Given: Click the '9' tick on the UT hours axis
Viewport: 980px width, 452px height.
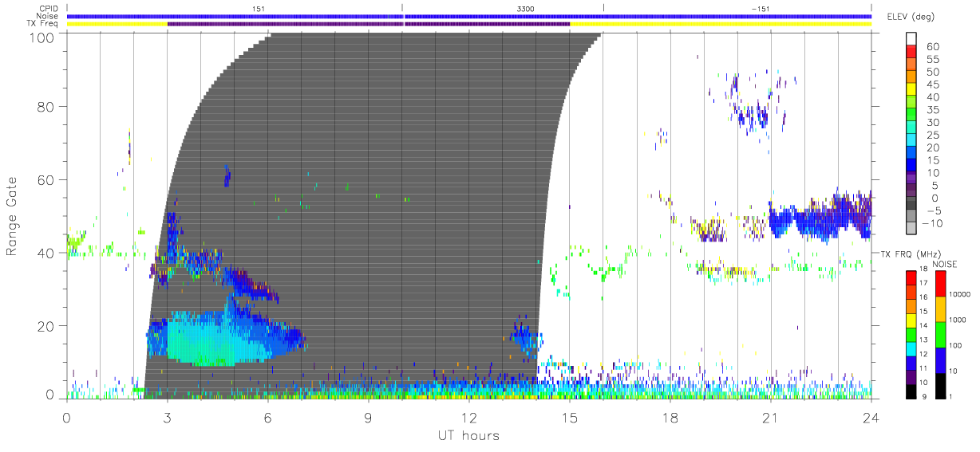Looking at the screenshot, I should pyautogui.click(x=368, y=418).
